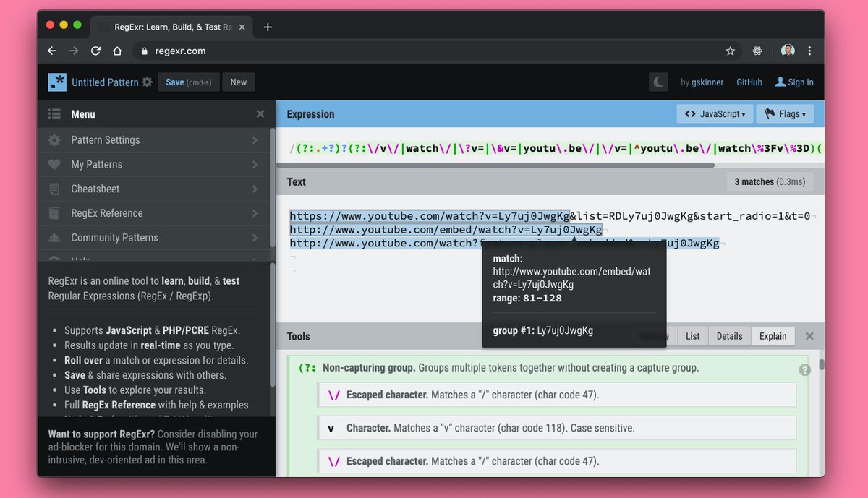Viewport: 868px width, 498px height.
Task: Click Pattern Settings gear icon in menu
Action: click(x=54, y=140)
